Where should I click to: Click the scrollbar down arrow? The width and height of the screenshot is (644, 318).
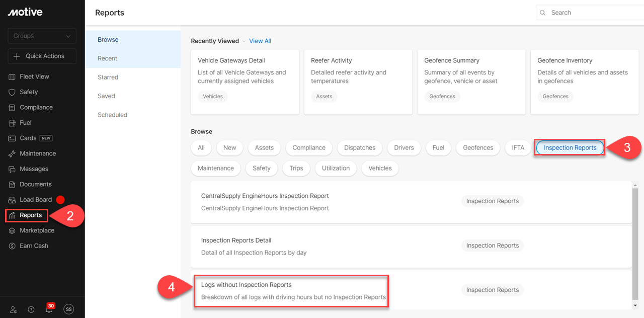coord(635,305)
